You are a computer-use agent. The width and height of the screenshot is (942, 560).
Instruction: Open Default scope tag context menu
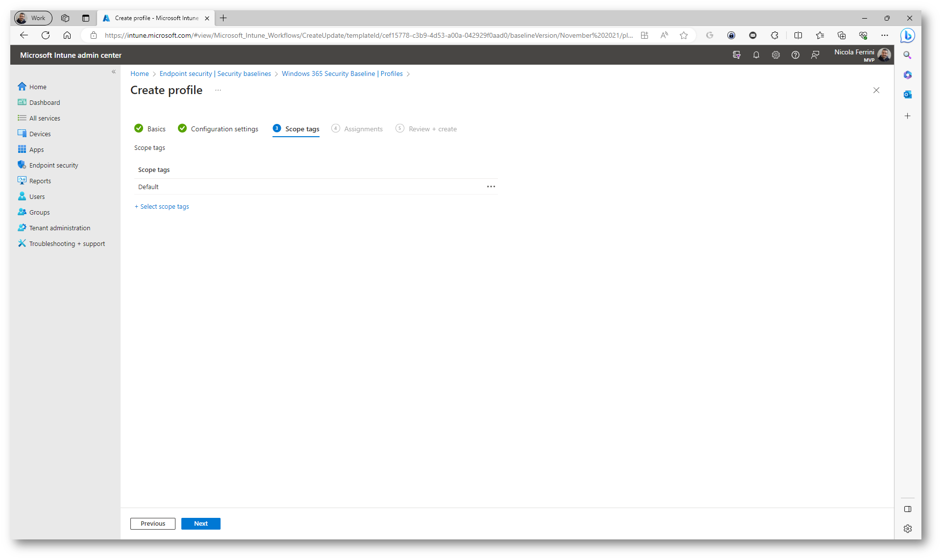491,187
